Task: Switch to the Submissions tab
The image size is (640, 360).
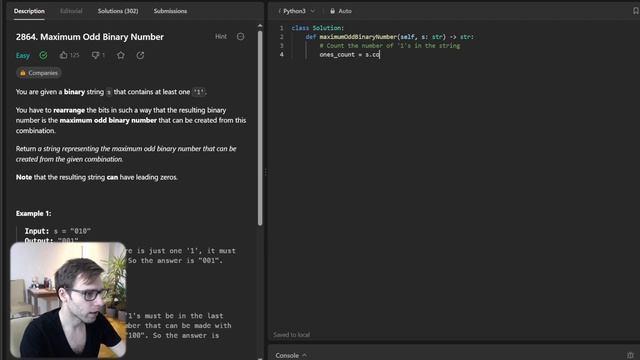Action: tap(170, 11)
